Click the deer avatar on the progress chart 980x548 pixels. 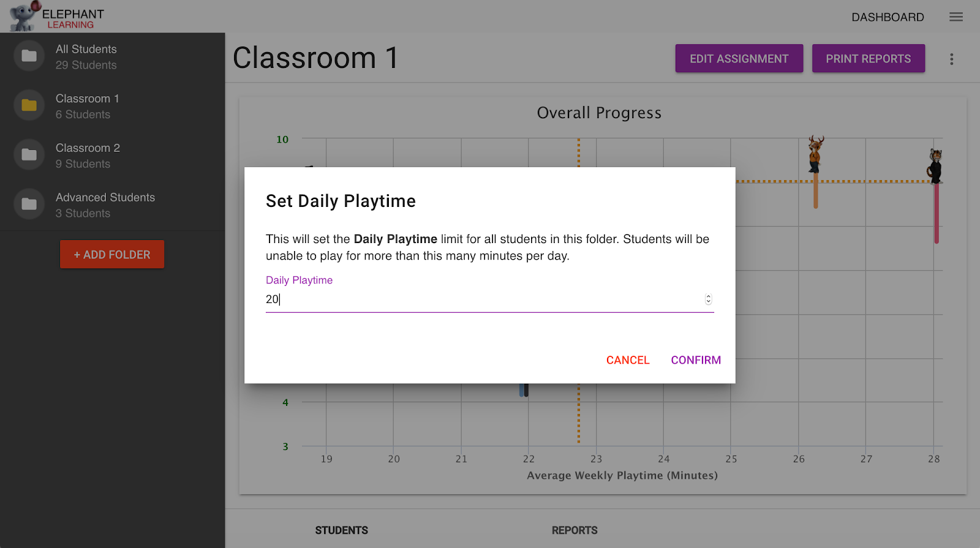(x=815, y=152)
